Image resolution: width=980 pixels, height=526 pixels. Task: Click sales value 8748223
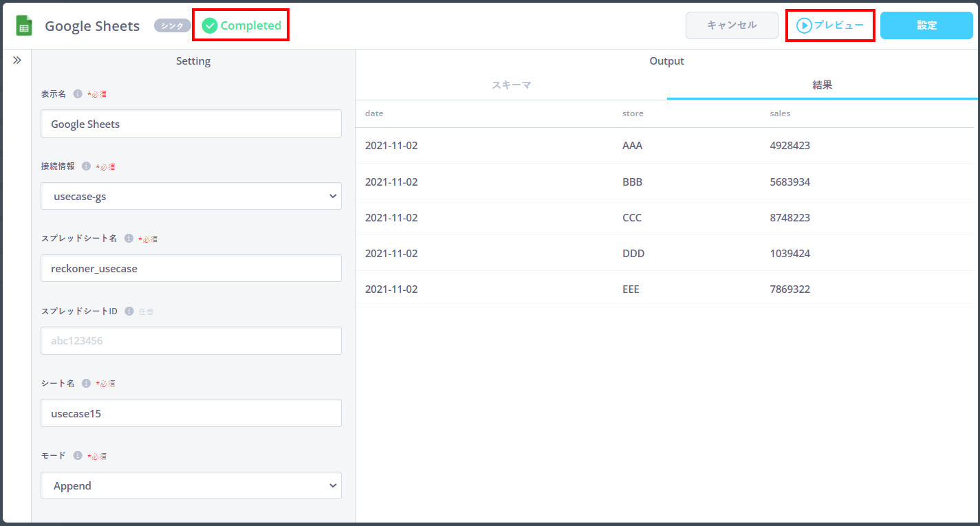coord(790,217)
